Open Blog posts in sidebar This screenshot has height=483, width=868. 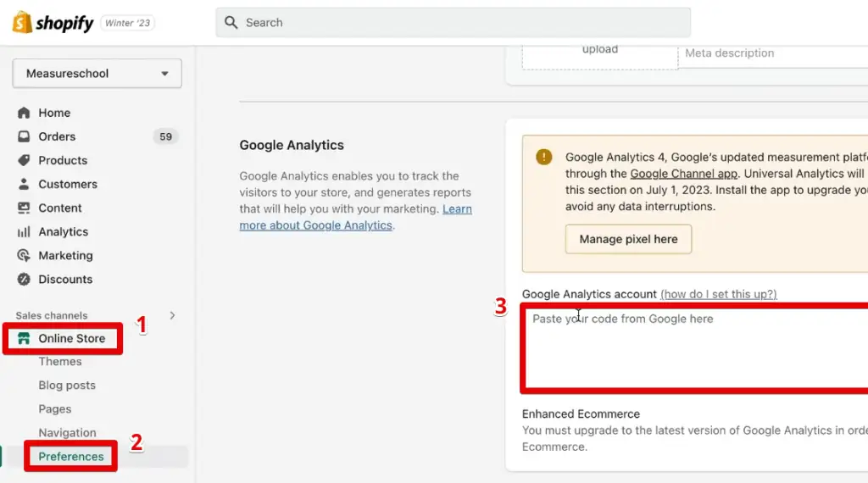tap(67, 385)
